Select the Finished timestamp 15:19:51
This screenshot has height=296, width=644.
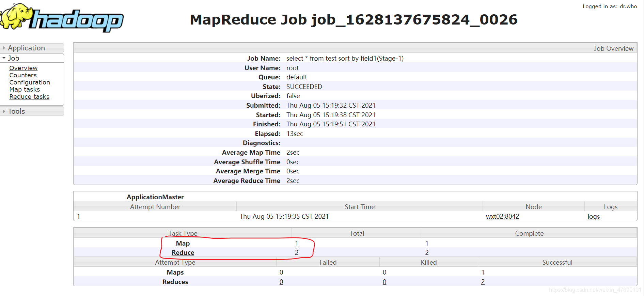click(331, 124)
